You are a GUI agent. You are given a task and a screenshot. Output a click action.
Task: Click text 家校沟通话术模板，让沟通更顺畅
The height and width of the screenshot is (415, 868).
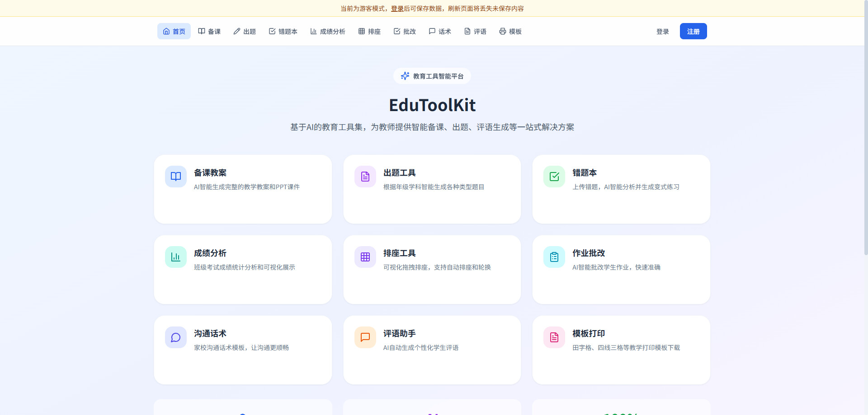pyautogui.click(x=241, y=348)
